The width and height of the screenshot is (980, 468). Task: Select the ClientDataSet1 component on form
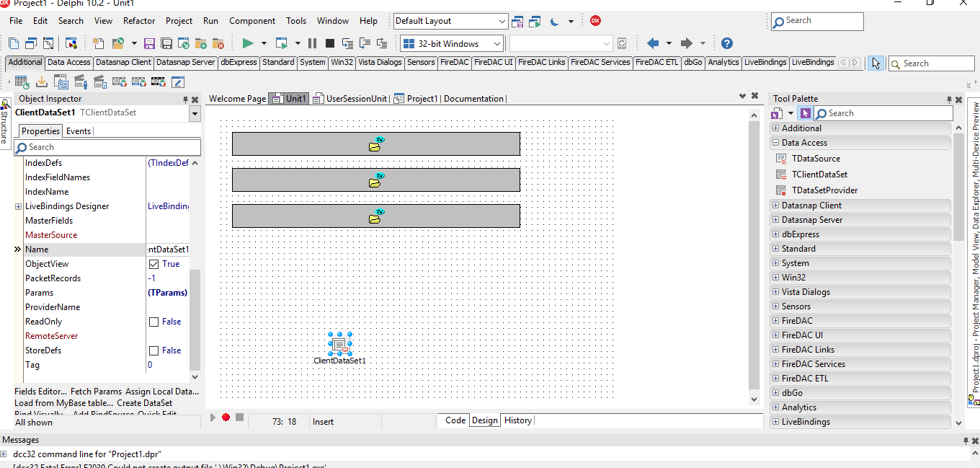click(340, 344)
